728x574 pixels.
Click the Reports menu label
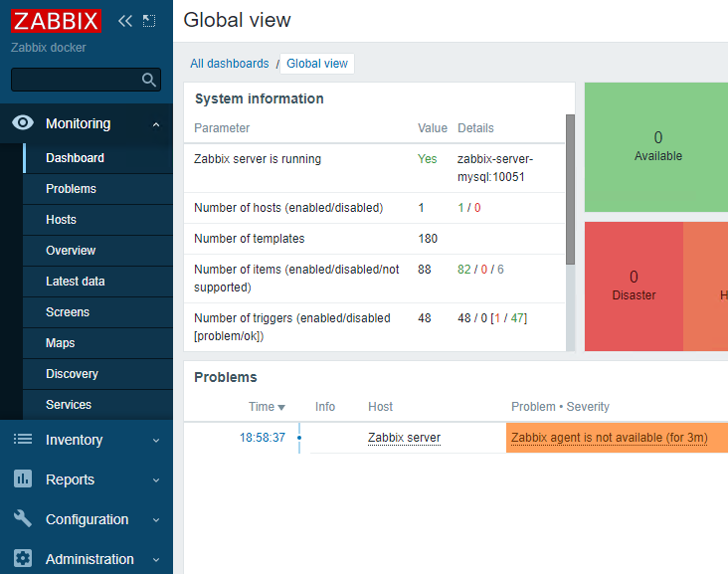70,479
